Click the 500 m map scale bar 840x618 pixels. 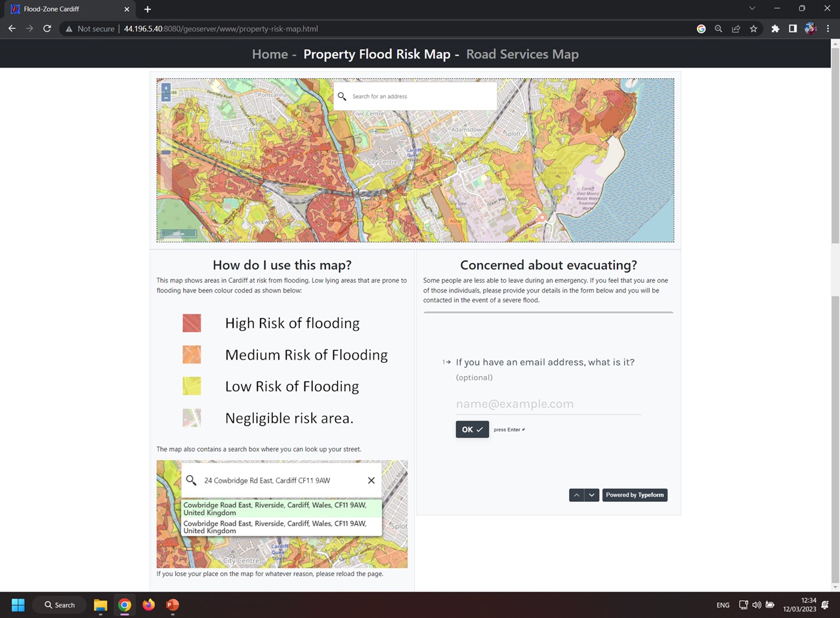178,234
